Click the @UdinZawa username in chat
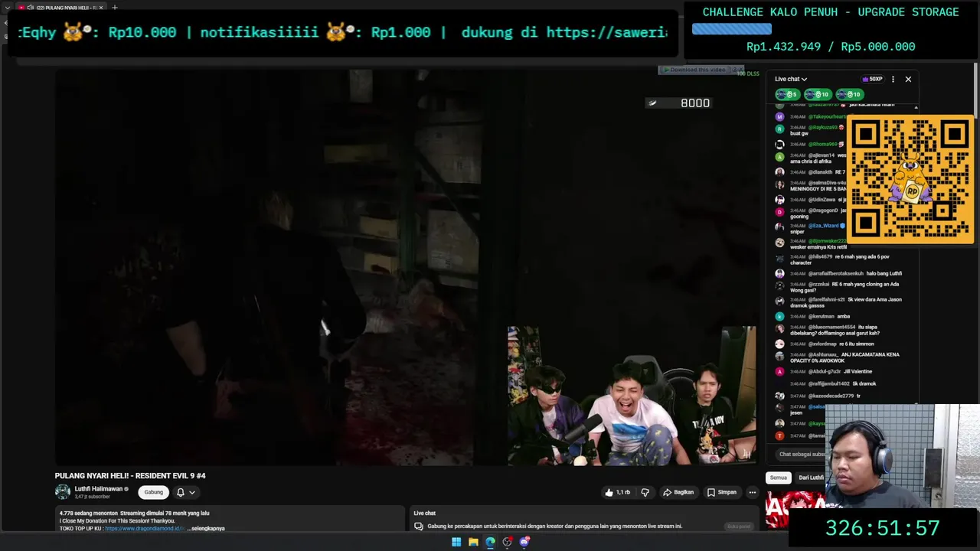 coord(822,200)
